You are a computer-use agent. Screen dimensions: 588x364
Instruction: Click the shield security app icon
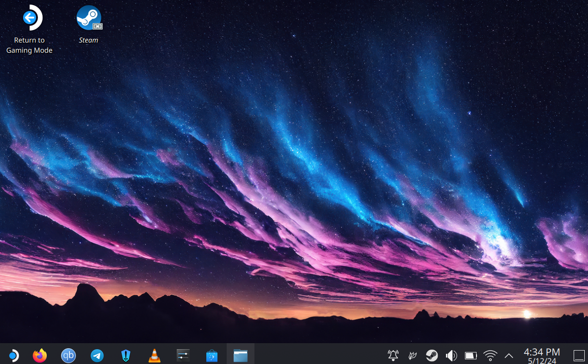(125, 355)
